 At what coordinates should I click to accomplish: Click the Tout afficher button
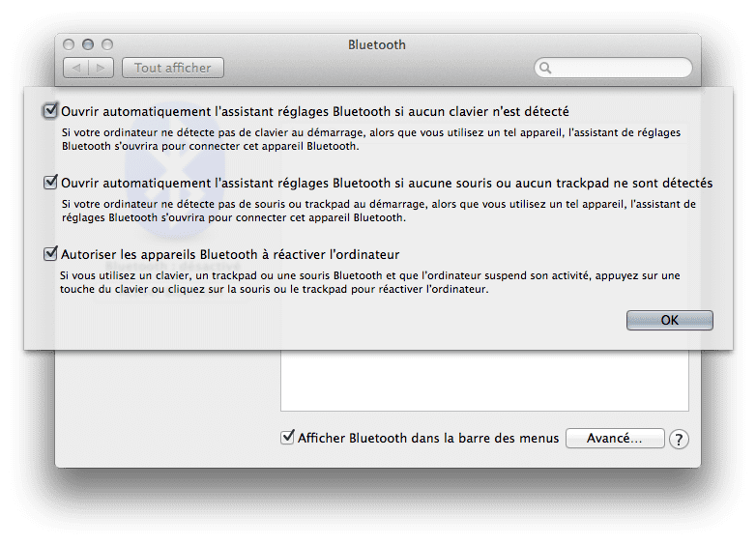173,68
